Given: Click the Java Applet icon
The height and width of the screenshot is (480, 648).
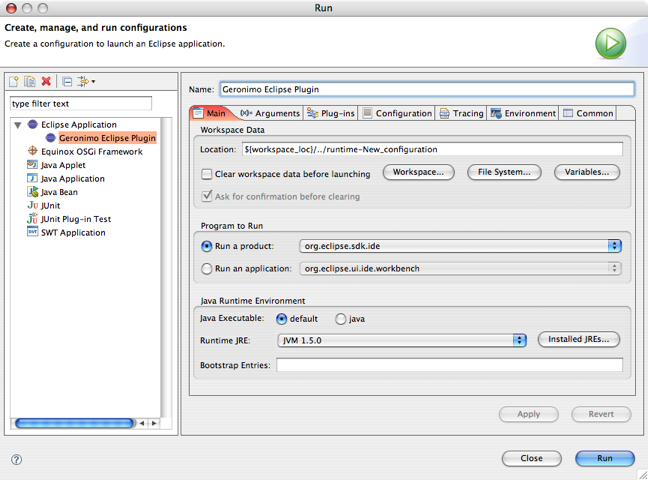Looking at the screenshot, I should click(x=32, y=165).
